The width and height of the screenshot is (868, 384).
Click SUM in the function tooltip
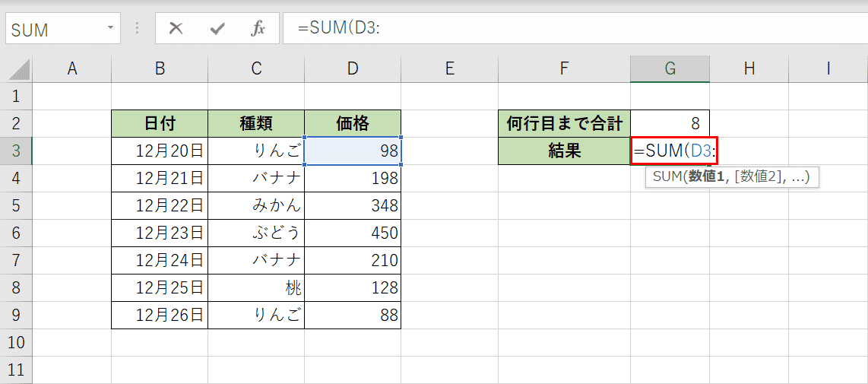tap(666, 177)
